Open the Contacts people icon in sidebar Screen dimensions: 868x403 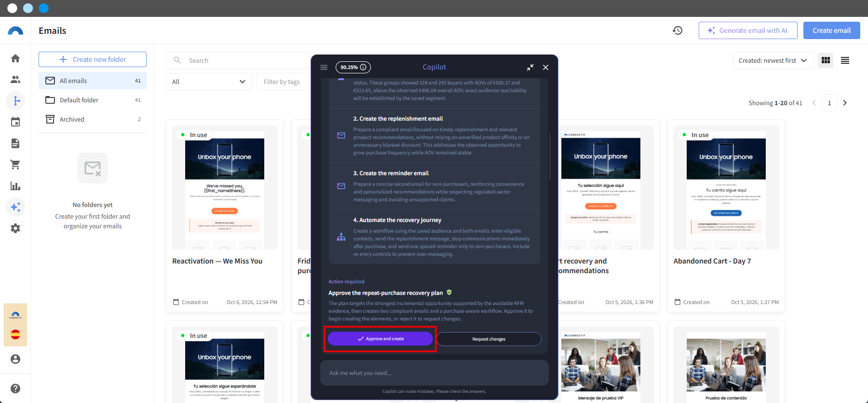pyautogui.click(x=15, y=80)
